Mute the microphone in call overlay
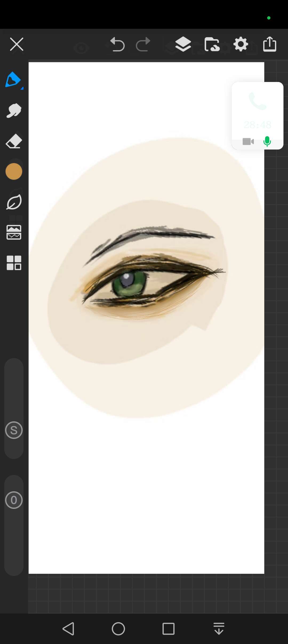 [x=267, y=141]
